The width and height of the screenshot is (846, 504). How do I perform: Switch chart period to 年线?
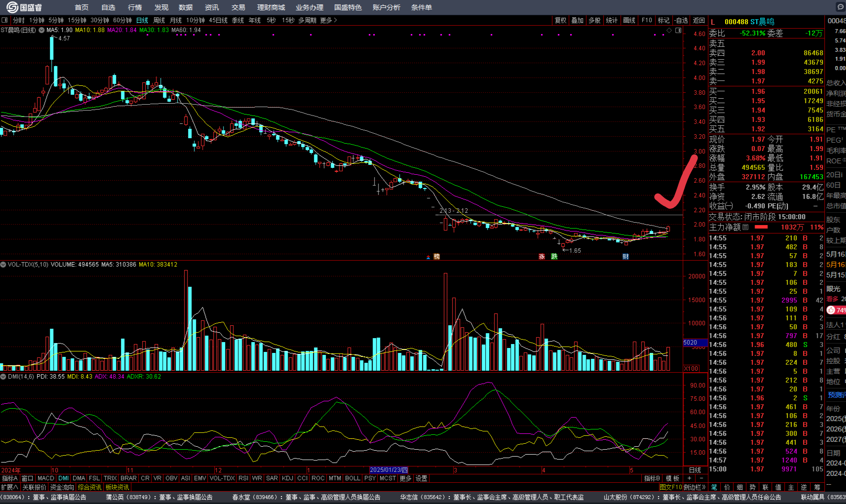coord(255,20)
